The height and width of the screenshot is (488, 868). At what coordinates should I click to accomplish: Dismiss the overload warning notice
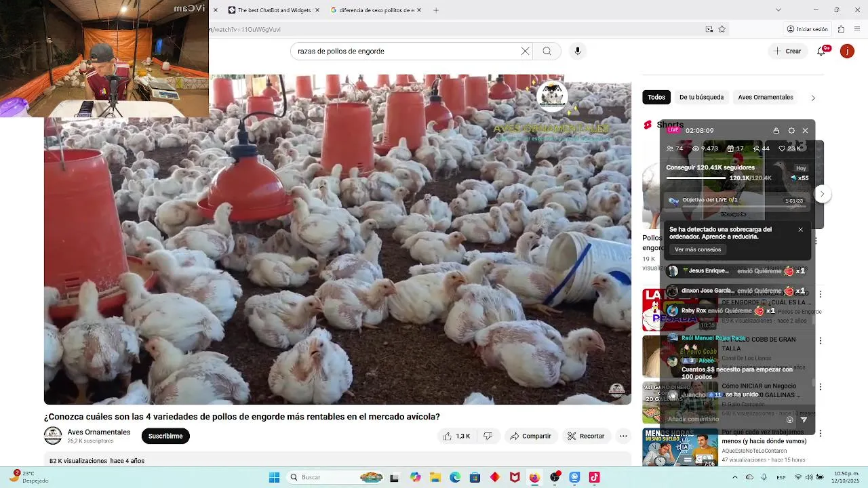tap(800, 230)
